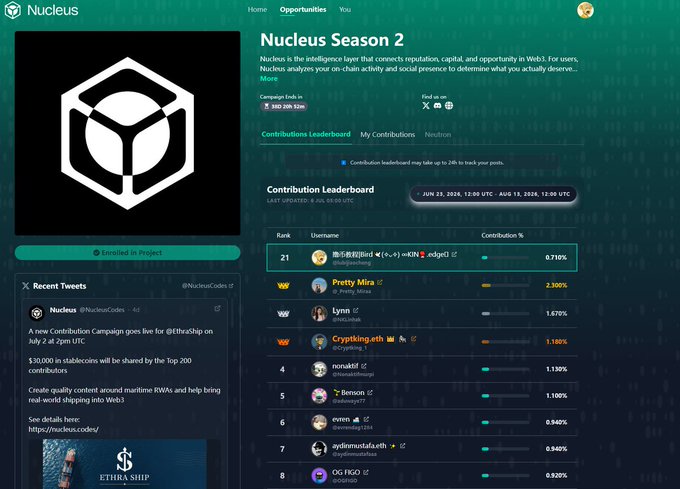Open the @NucleusCodes link
The width and height of the screenshot is (680, 489).
pos(204,286)
